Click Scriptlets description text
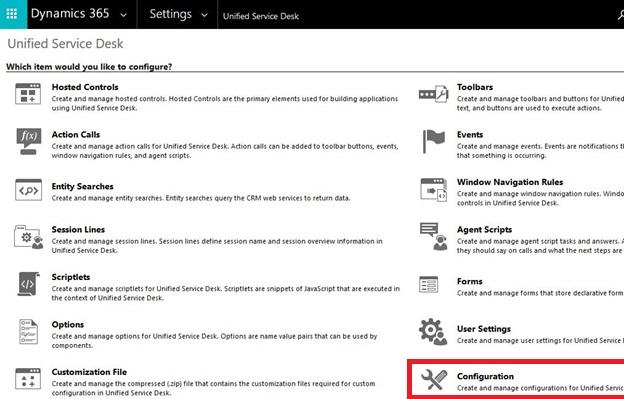Image resolution: width=624 pixels, height=399 pixels. coord(226,293)
